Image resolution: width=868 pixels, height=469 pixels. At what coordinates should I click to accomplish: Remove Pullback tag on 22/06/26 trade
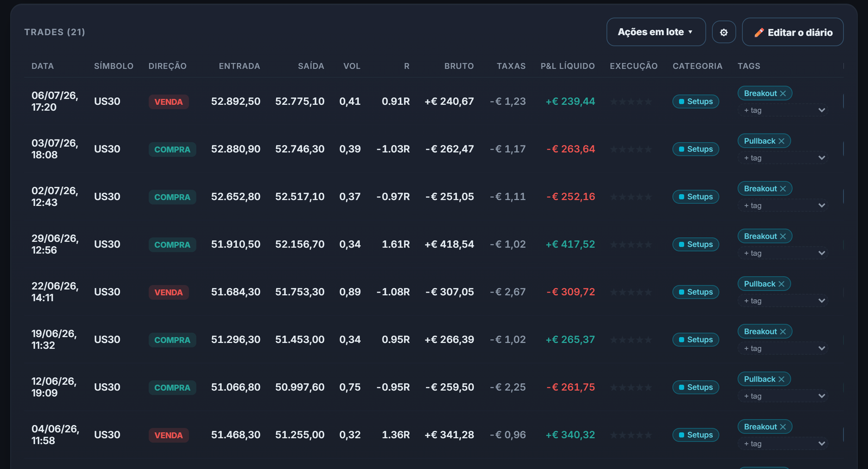coord(781,284)
